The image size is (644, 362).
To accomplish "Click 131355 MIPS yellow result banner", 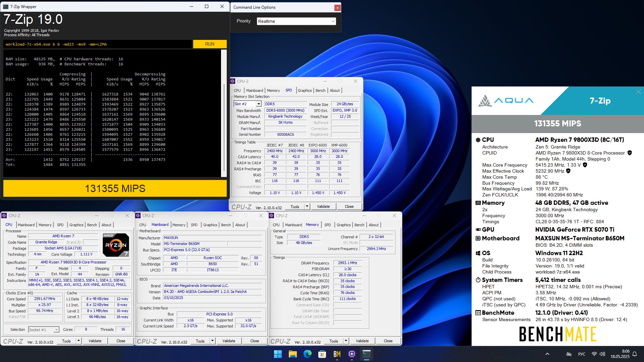I will coord(115,188).
